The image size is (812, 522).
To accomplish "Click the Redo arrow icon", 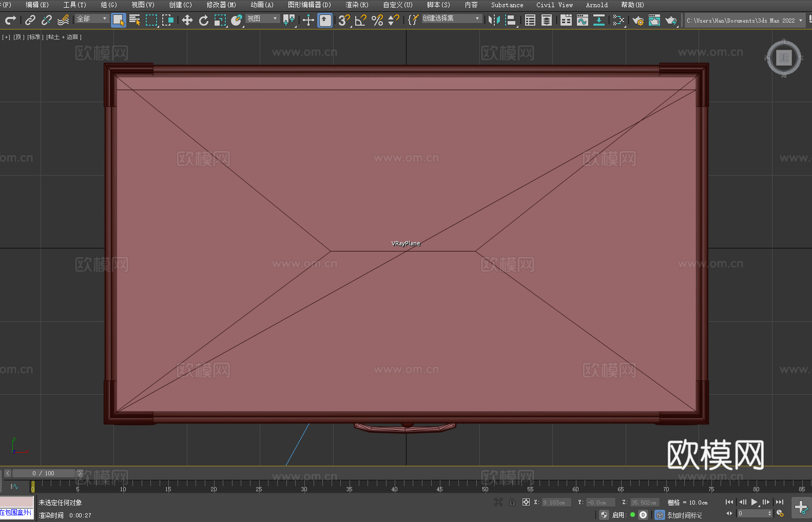I will coord(10,20).
